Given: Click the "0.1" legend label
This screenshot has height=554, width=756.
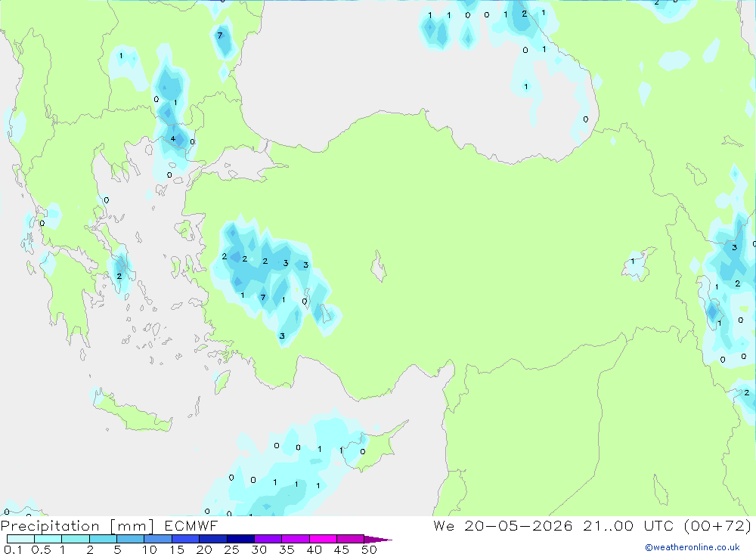Looking at the screenshot, I should click(14, 549).
